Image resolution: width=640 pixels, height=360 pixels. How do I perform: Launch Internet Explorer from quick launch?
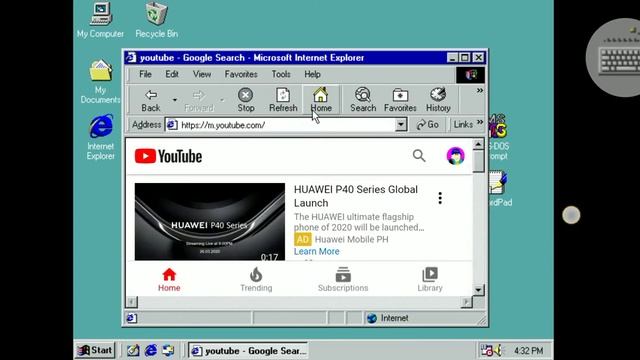click(151, 350)
